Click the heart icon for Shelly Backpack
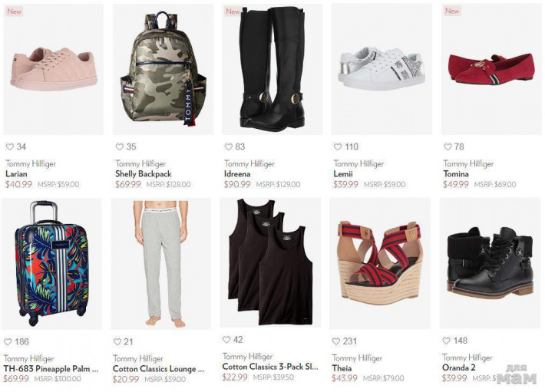Viewport: 545px width, 392px height. (x=120, y=147)
